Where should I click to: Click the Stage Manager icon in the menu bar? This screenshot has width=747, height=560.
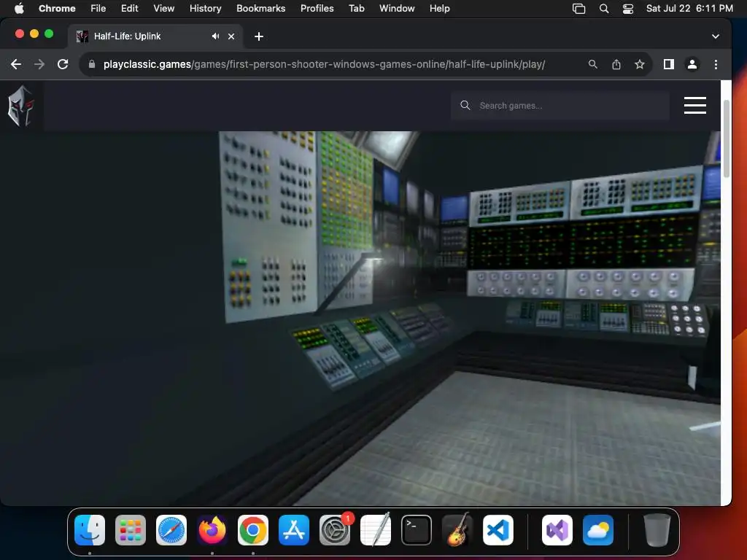tap(578, 9)
